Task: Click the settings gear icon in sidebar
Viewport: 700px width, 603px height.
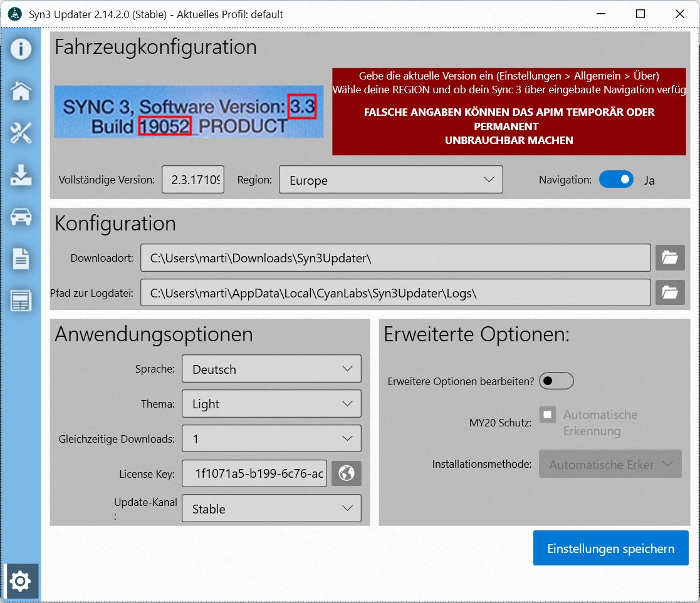Action: click(21, 582)
